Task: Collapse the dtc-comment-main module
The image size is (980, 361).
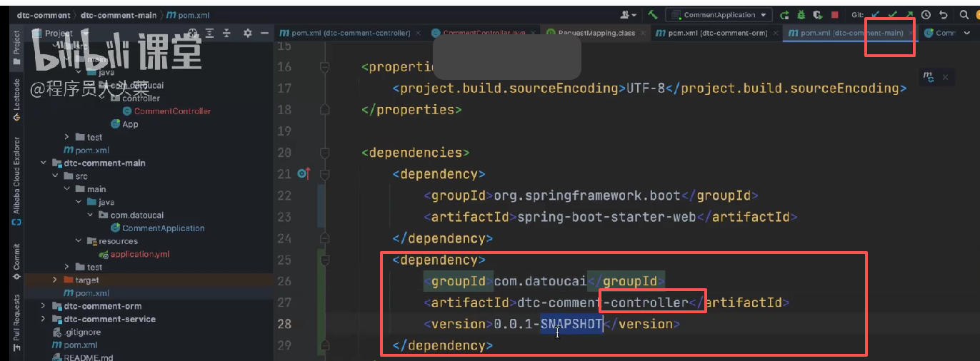Action: coord(44,163)
